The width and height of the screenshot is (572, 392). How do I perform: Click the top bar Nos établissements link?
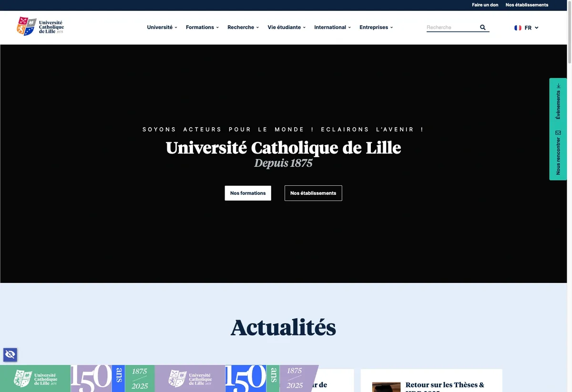pos(527,5)
